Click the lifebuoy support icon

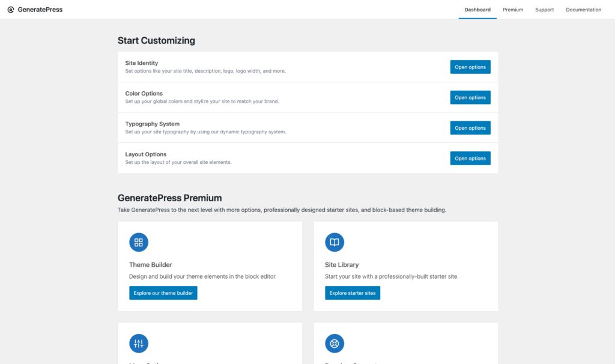pos(335,344)
